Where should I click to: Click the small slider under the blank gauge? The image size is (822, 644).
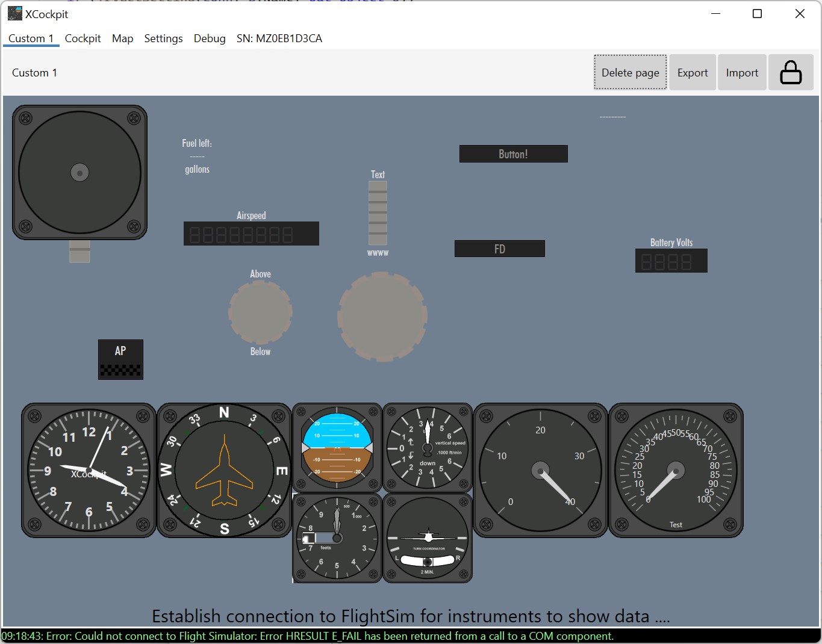click(79, 251)
